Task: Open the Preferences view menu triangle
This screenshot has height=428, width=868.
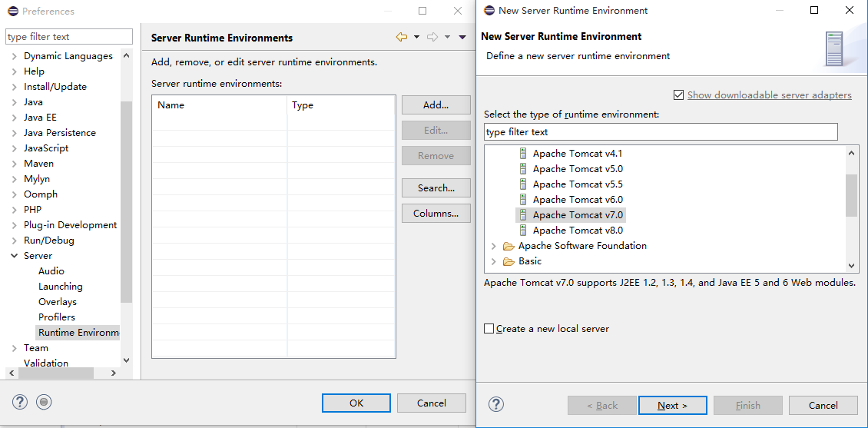Action: coord(462,37)
